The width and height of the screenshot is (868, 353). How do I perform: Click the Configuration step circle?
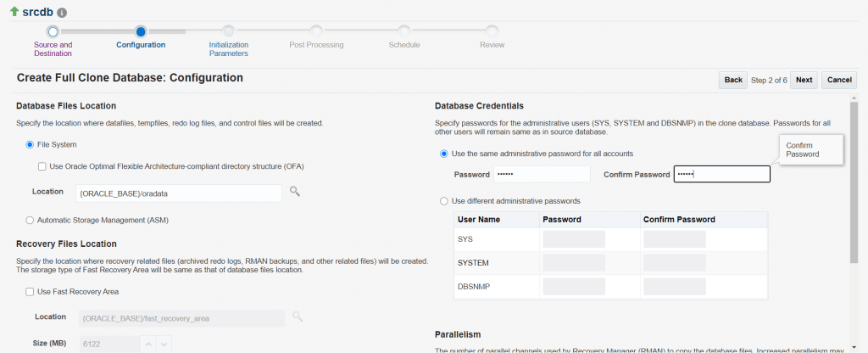coord(141,31)
